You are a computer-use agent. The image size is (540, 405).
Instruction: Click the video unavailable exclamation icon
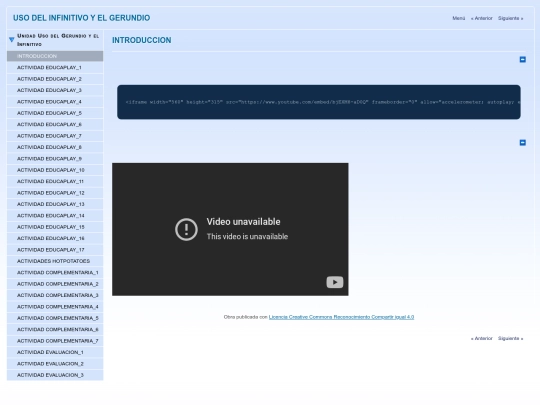click(x=186, y=229)
